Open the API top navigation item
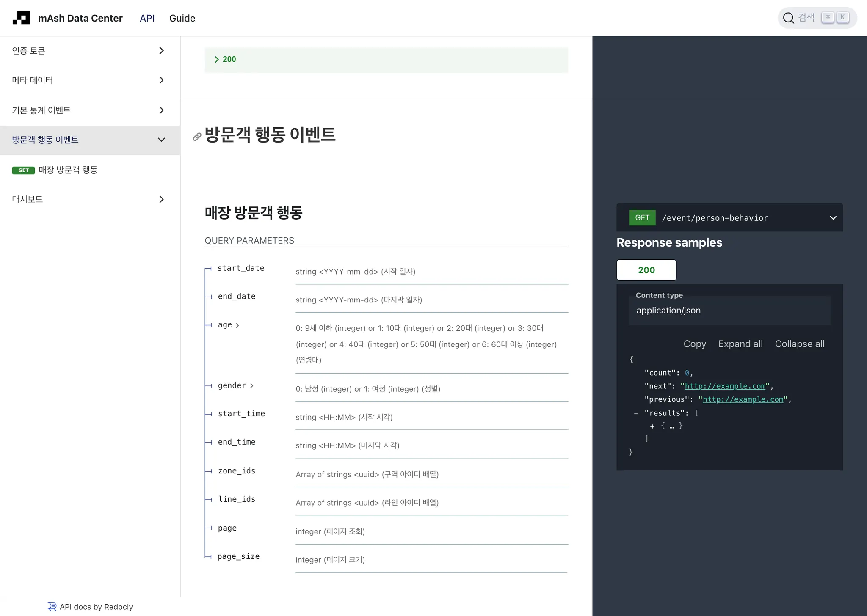Screen dimensions: 867x616 (147, 18)
